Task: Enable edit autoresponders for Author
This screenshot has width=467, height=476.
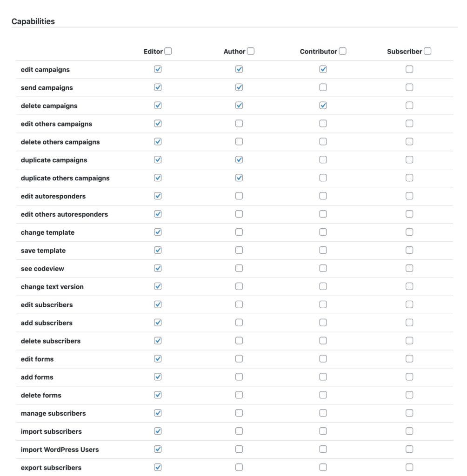Action: [x=239, y=196]
